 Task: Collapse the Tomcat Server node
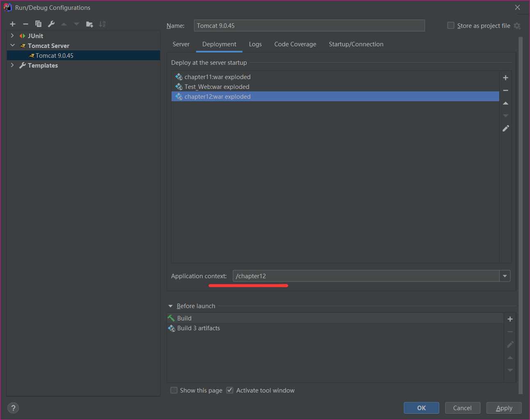12,45
